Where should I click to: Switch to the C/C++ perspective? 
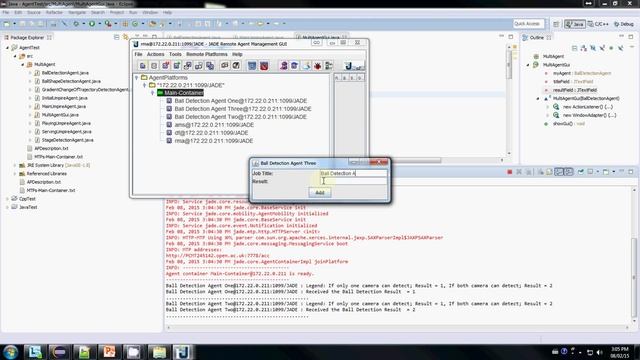coord(598,24)
